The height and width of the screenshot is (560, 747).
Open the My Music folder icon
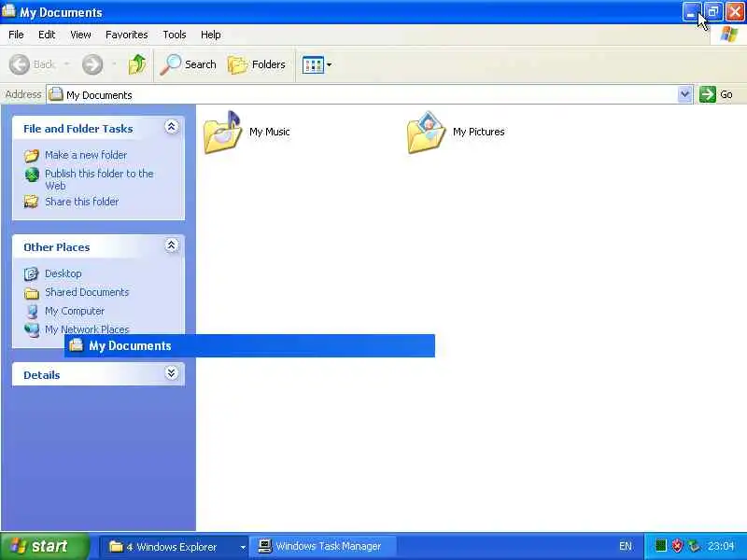pos(222,133)
